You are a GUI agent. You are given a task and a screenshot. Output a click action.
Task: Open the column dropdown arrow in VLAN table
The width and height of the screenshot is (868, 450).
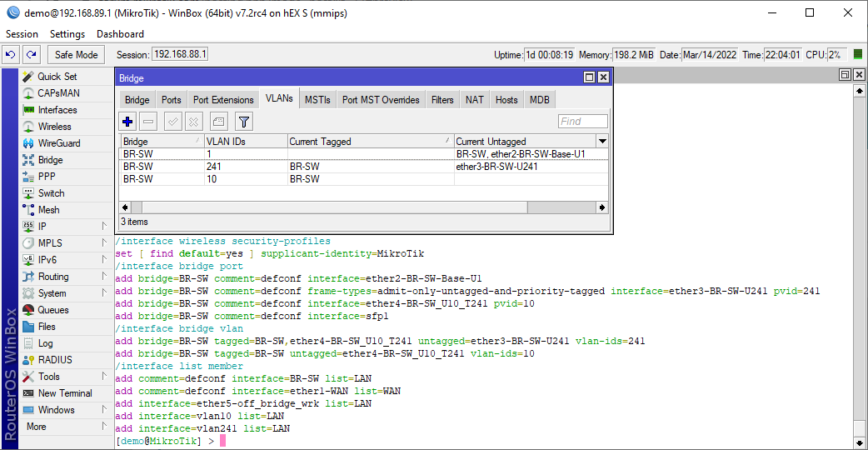(602, 142)
